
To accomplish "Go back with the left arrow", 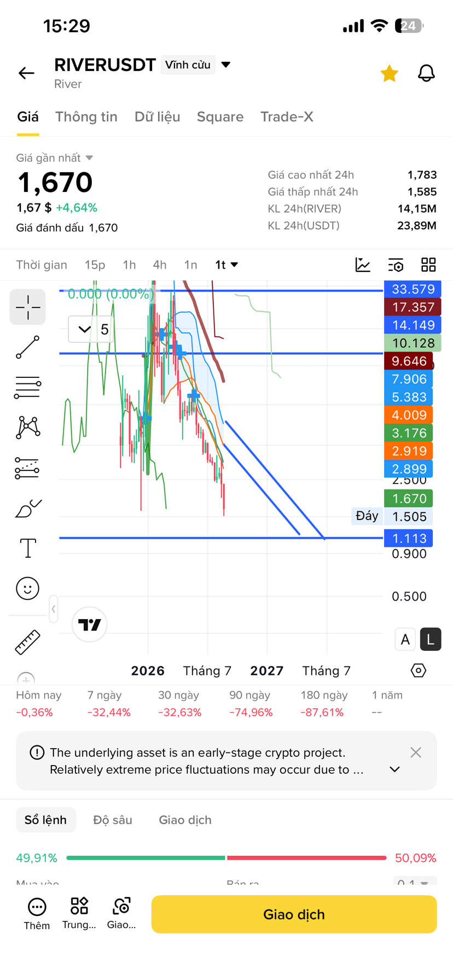I will point(26,73).
